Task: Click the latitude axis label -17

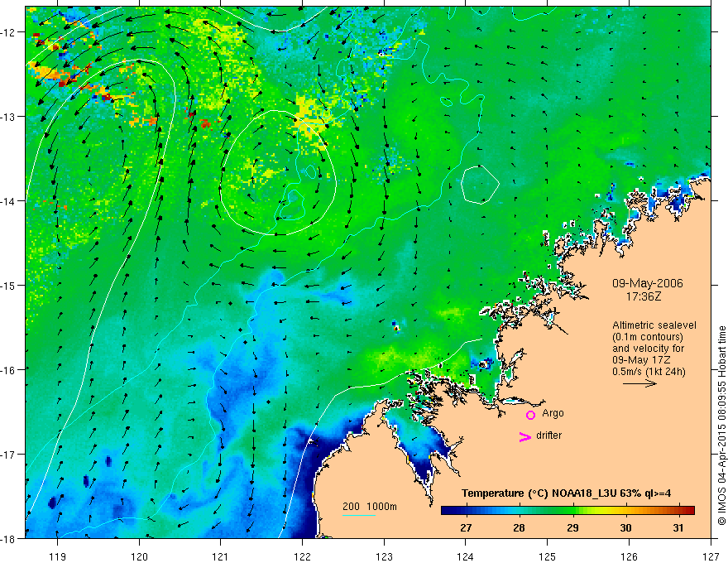Action: (x=8, y=455)
